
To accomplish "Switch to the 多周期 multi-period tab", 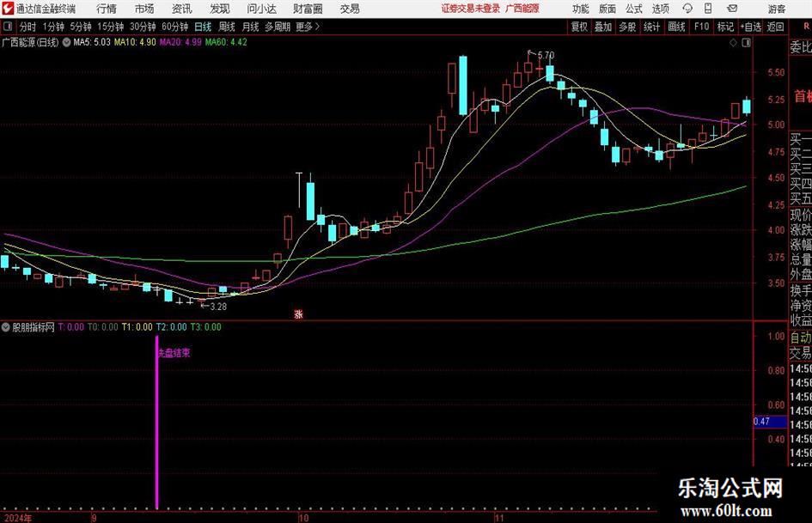I will pos(277,27).
